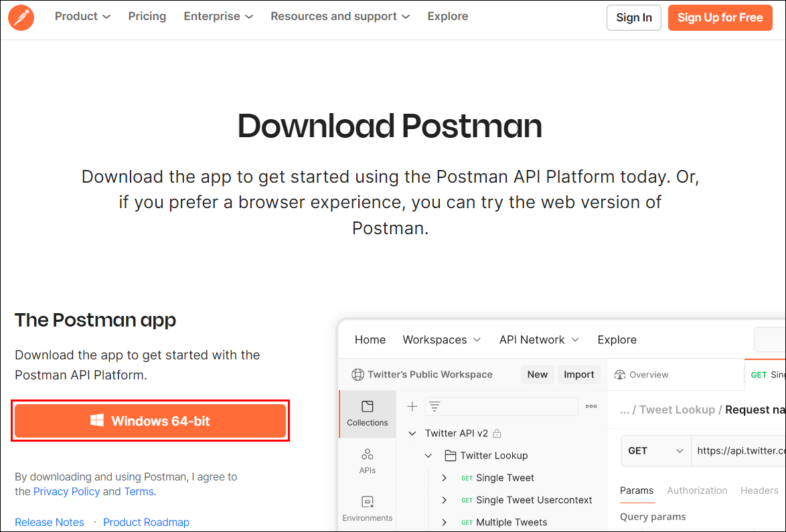Image resolution: width=786 pixels, height=532 pixels.
Task: Click the plus icon to add collection
Action: (412, 406)
